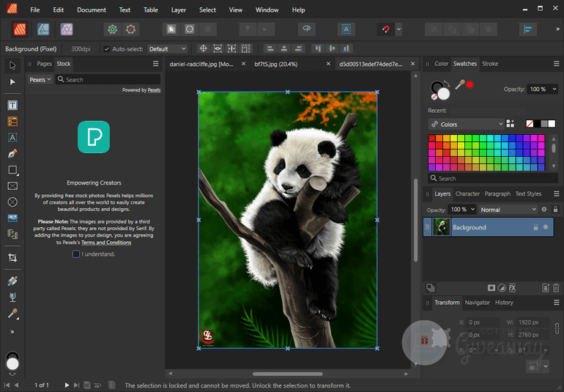Open the Terms and Conditions link
This screenshot has width=564, height=392.
pos(106,243)
